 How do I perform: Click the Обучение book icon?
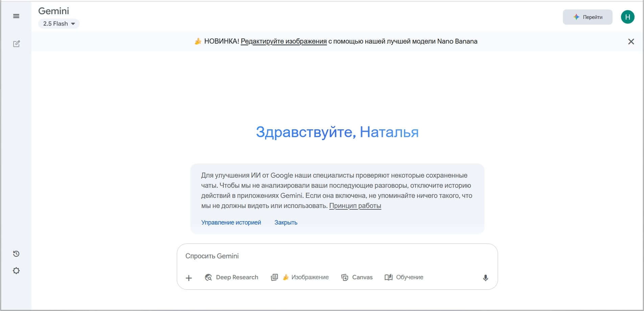pos(388,277)
